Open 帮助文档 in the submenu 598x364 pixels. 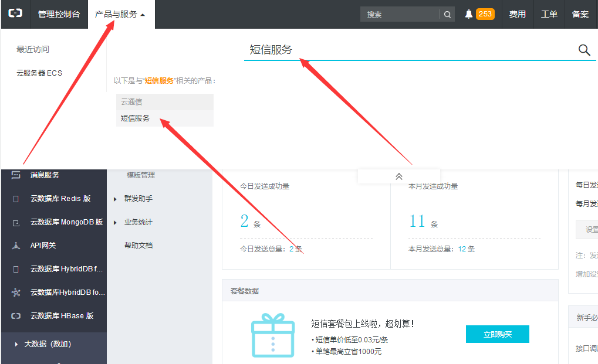pyautogui.click(x=138, y=246)
